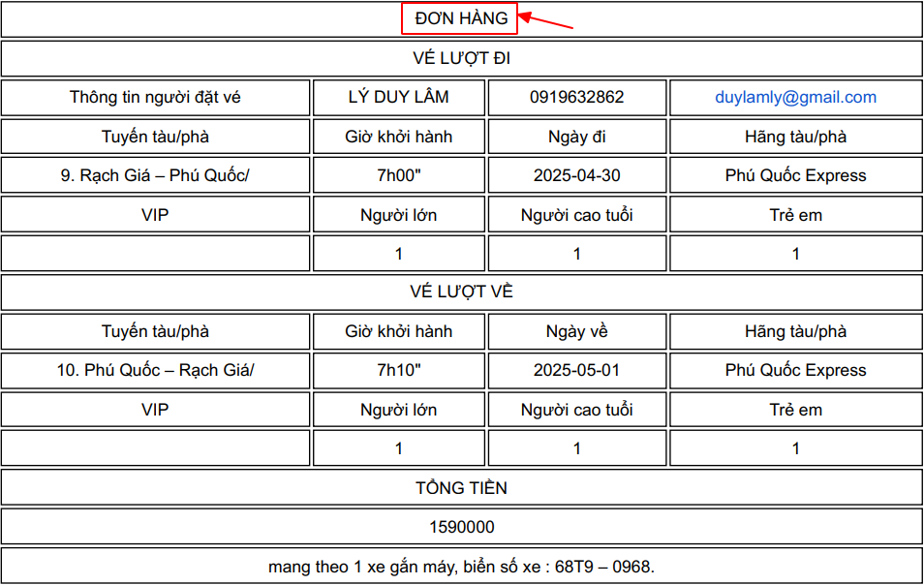
Task: Click Hãng tàu/phà header in the Ngày đi row
Action: (x=795, y=137)
